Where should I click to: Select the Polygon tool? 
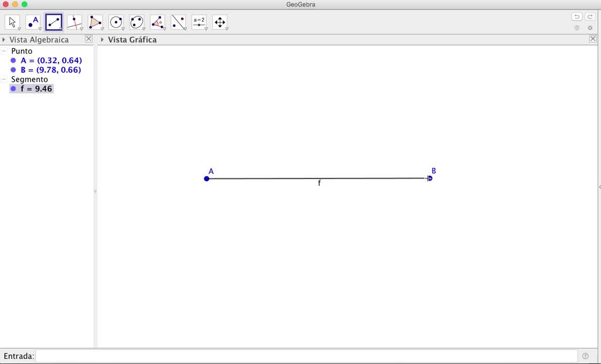pyautogui.click(x=95, y=22)
